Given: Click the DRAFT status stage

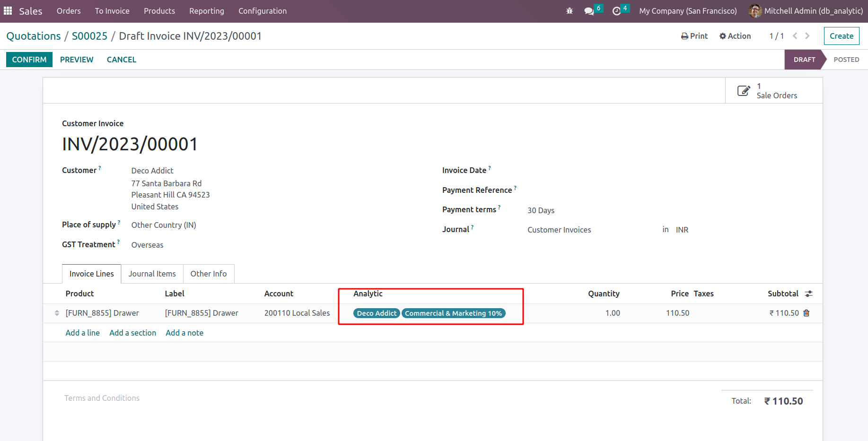Looking at the screenshot, I should (x=805, y=60).
